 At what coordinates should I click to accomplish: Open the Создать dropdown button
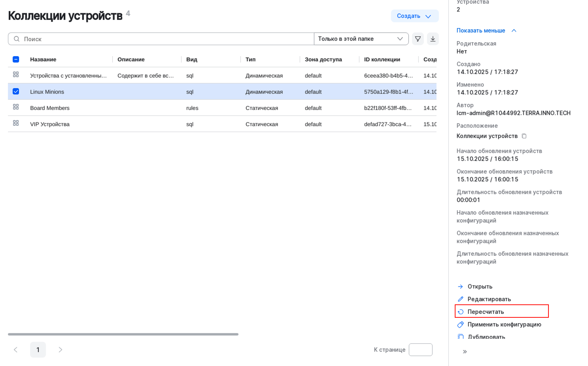[414, 16]
